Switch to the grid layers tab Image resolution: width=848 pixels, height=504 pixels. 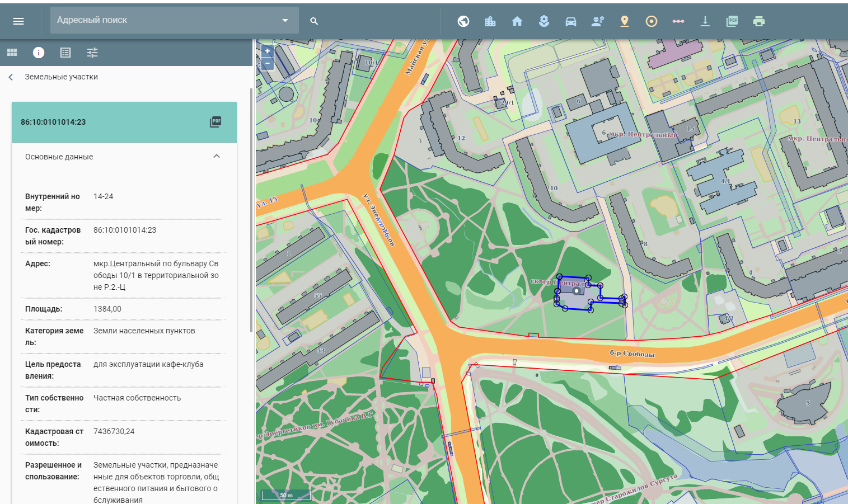(x=12, y=53)
